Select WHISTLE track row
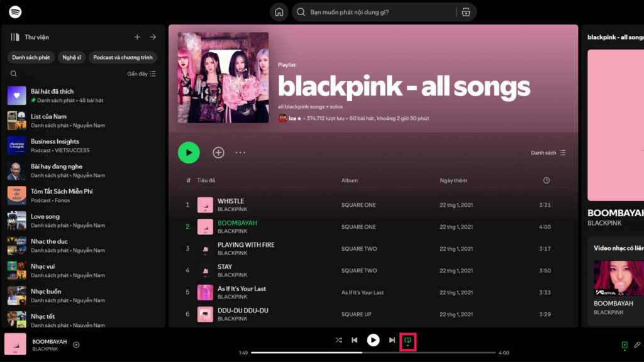Image resolution: width=644 pixels, height=362 pixels. (x=374, y=205)
